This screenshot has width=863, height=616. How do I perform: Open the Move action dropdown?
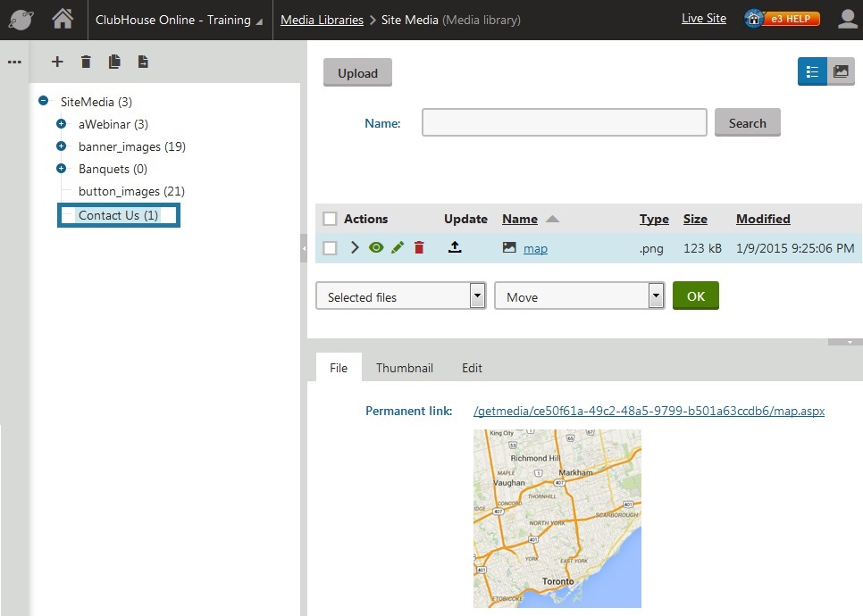click(579, 296)
